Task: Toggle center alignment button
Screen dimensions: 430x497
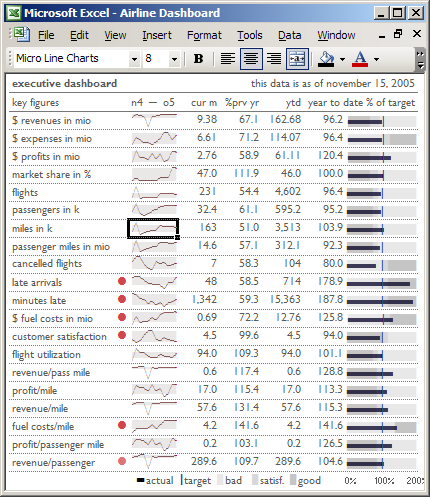Action: click(251, 59)
